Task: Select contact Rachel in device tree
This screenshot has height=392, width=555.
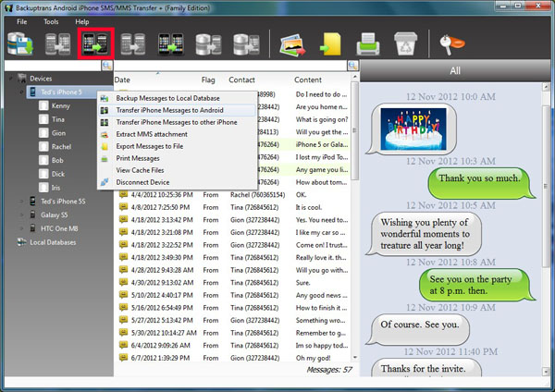Action: (x=61, y=146)
